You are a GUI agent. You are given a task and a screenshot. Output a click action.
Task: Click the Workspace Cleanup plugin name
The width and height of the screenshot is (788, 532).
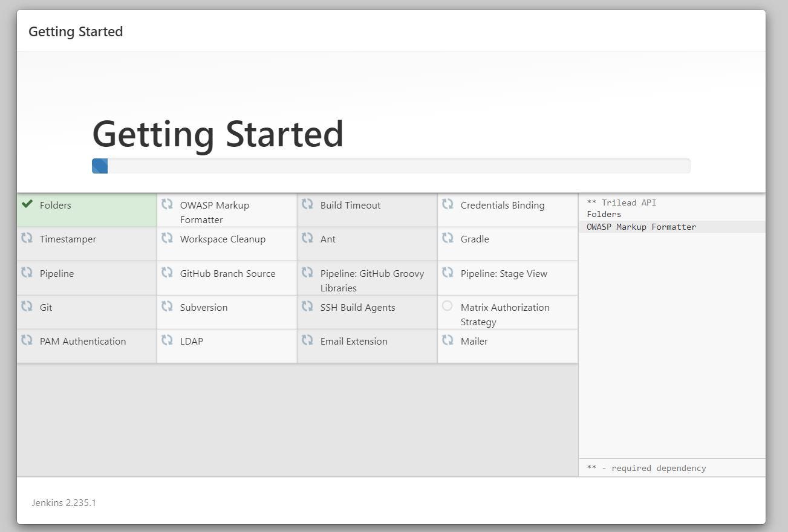tap(223, 239)
